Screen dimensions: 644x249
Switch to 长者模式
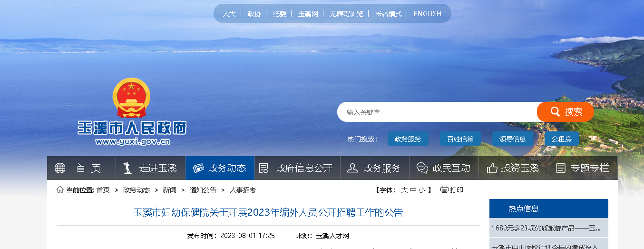click(389, 14)
